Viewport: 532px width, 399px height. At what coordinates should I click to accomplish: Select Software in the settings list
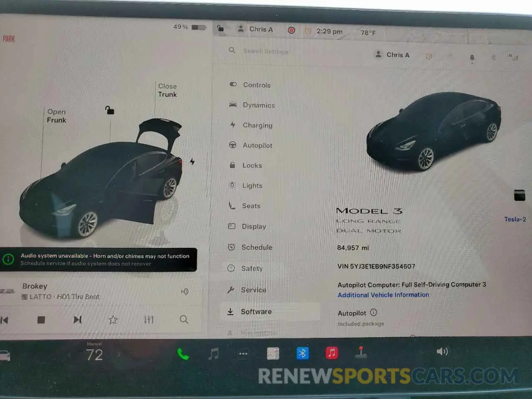pyautogui.click(x=270, y=311)
